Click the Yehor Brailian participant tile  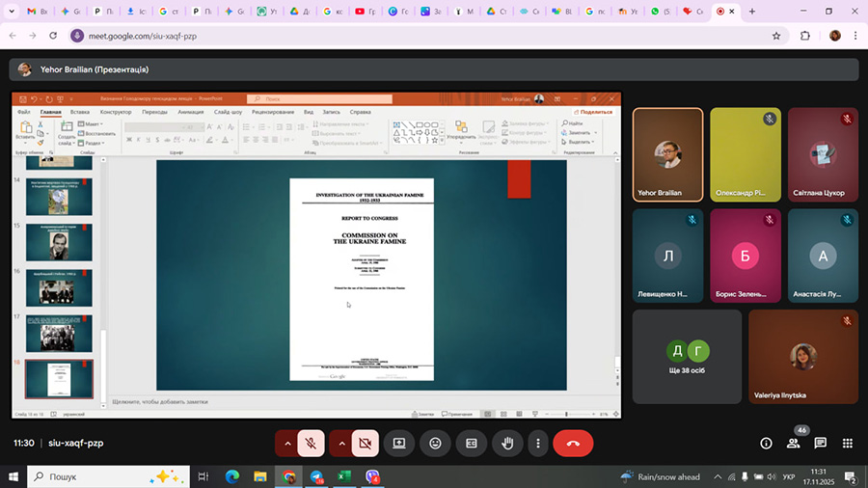[667, 154]
